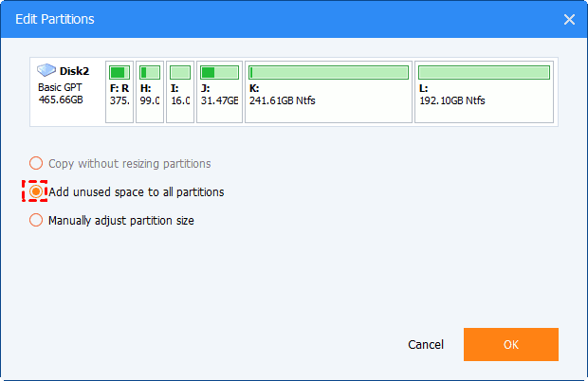This screenshot has height=381, width=588.
Task: Select Add unused space to all partitions
Action: point(37,191)
